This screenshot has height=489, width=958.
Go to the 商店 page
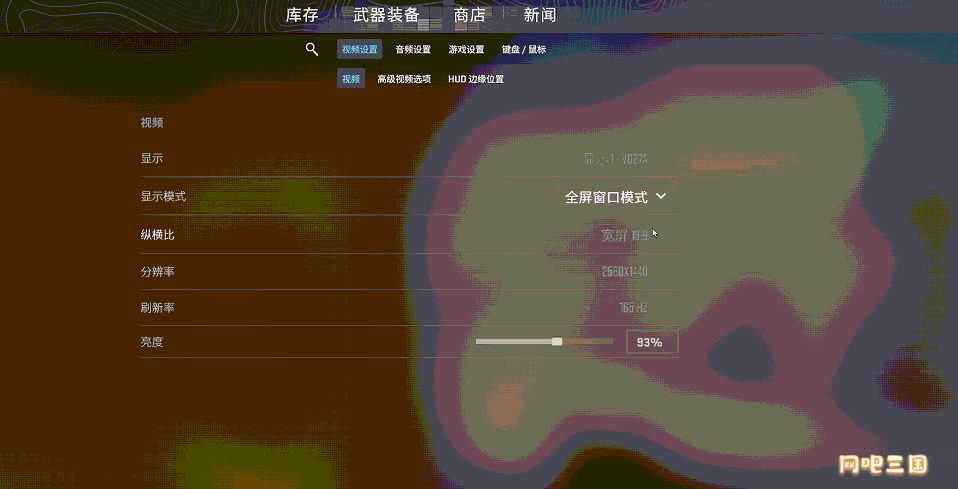[x=469, y=15]
